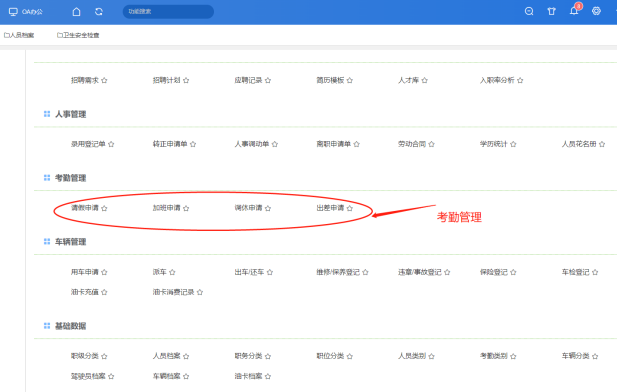Star the 维修/保养登记 entry
617x392 pixels.
click(x=365, y=272)
